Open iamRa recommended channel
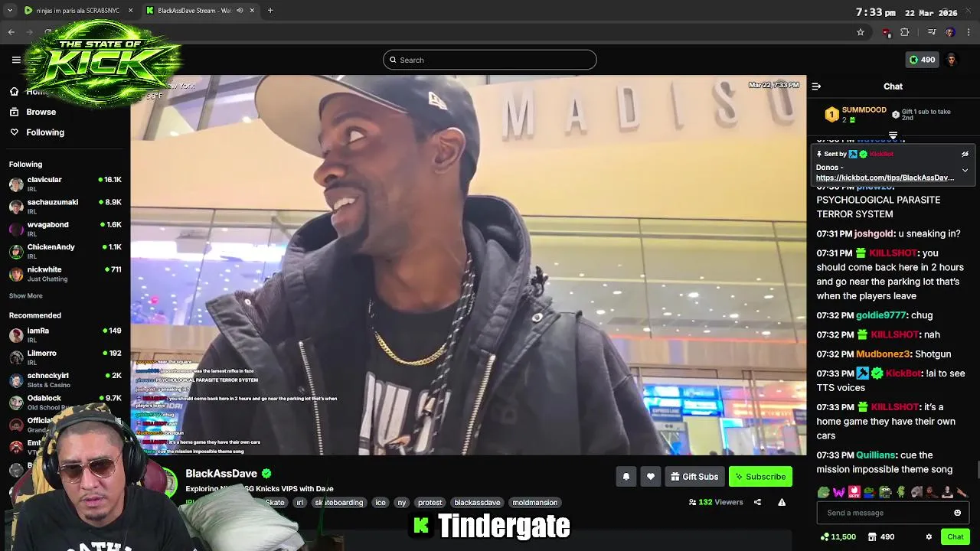The image size is (980, 551). (65, 335)
